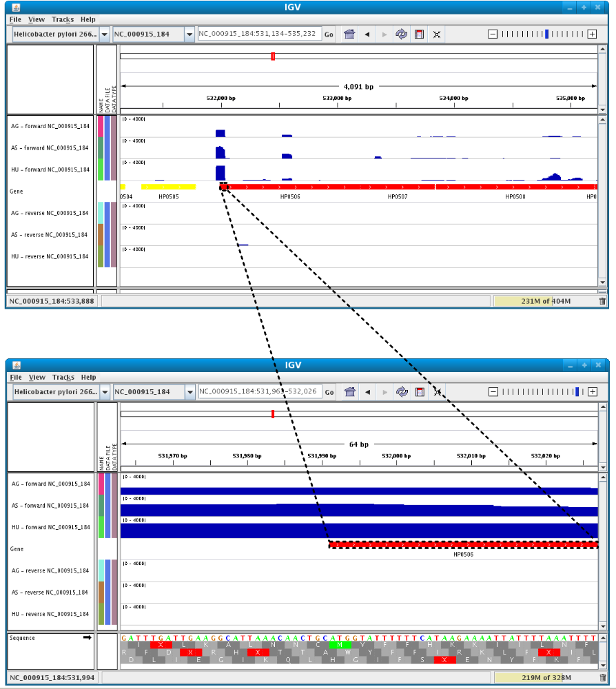
Task: Click Go button in upper IGV window
Action: pos(329,34)
